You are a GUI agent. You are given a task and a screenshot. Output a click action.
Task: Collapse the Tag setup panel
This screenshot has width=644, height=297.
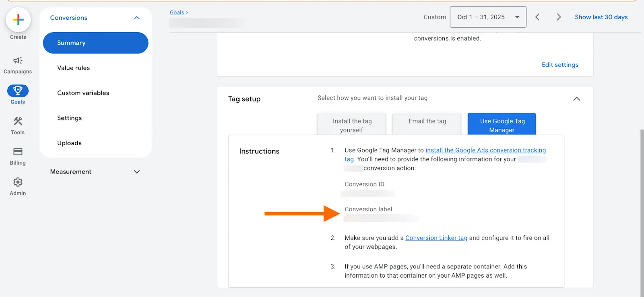(x=577, y=99)
